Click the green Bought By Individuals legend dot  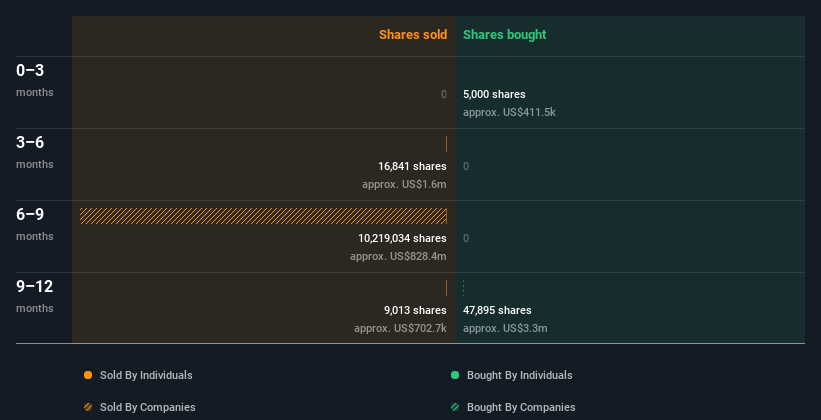click(455, 375)
